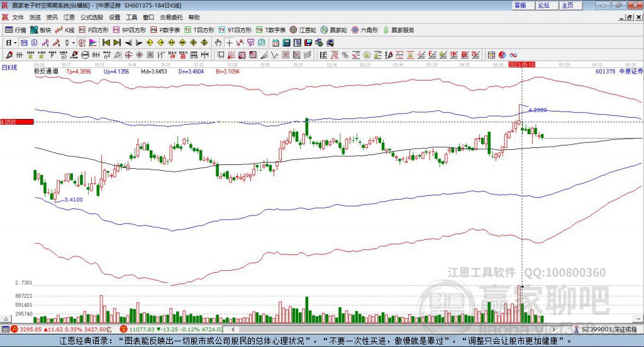
Task: Switch to the K线 chart view
Action: [65, 30]
